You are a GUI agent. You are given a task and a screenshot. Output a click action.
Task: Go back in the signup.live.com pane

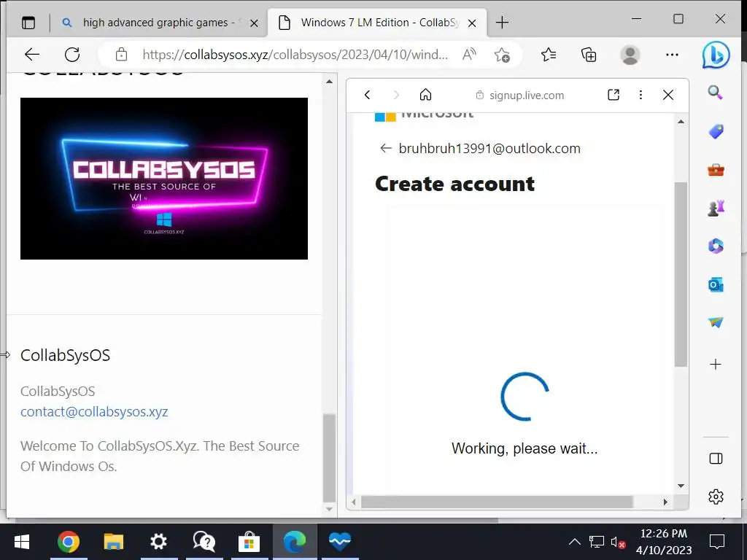(x=368, y=95)
